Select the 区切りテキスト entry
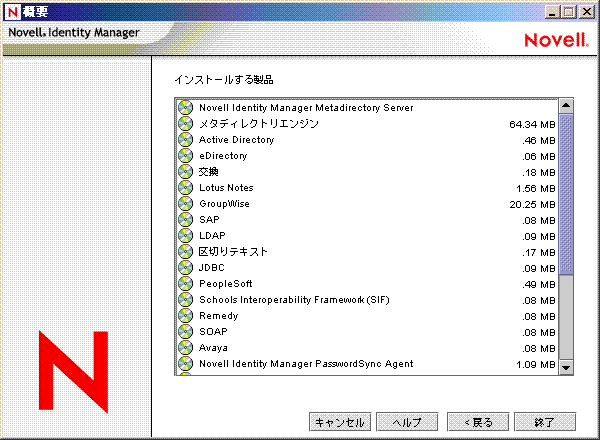Image resolution: width=600 pixels, height=440 pixels. click(x=367, y=252)
